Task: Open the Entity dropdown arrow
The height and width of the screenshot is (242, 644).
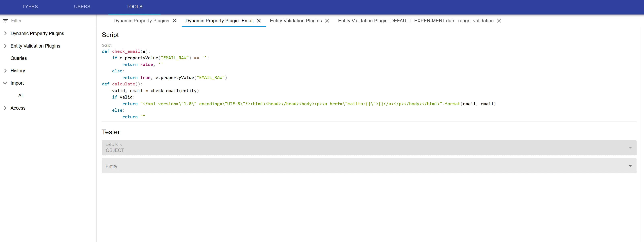Action: pyautogui.click(x=630, y=166)
